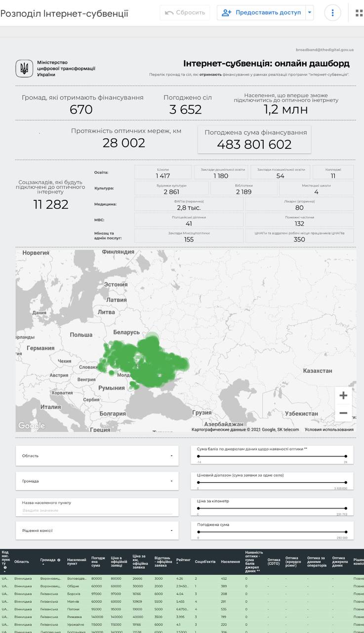This screenshot has height=633, width=364.
Task: Click the help icon next to Громада header
Action: coord(59,560)
